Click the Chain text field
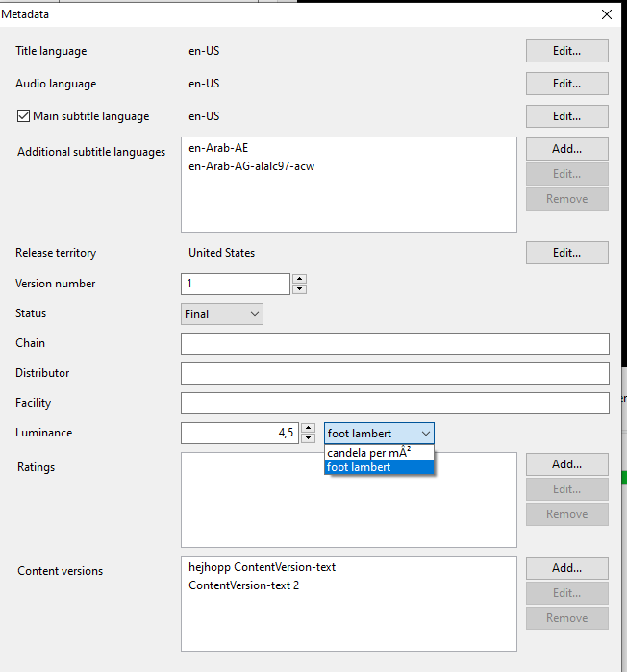 [394, 344]
